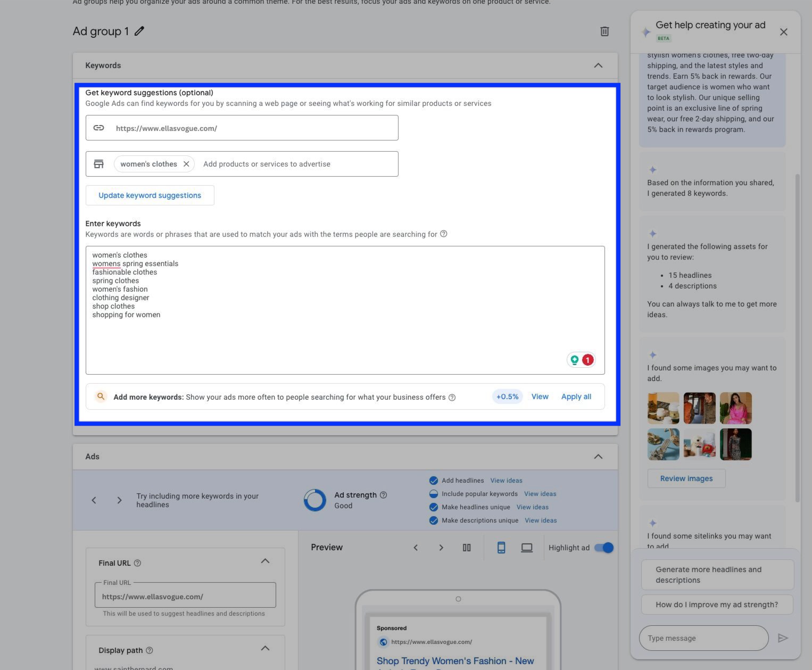Screen dimensions: 812x670
Task: Edit the Ad group 1 name with pencil icon
Action: tap(139, 31)
